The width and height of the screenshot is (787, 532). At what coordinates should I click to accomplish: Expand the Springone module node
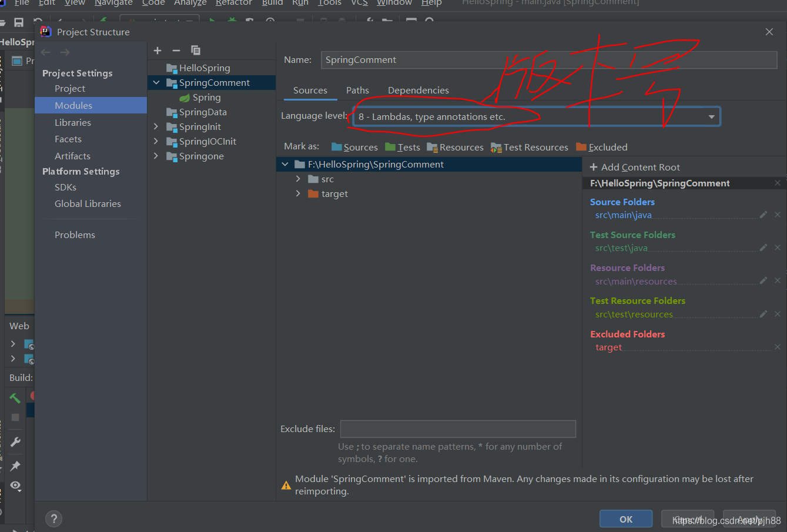(x=156, y=156)
